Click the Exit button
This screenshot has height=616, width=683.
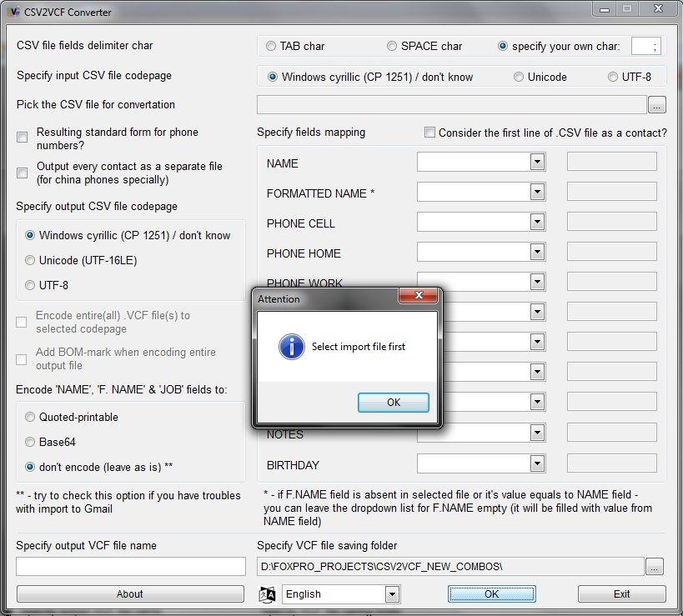point(621,594)
